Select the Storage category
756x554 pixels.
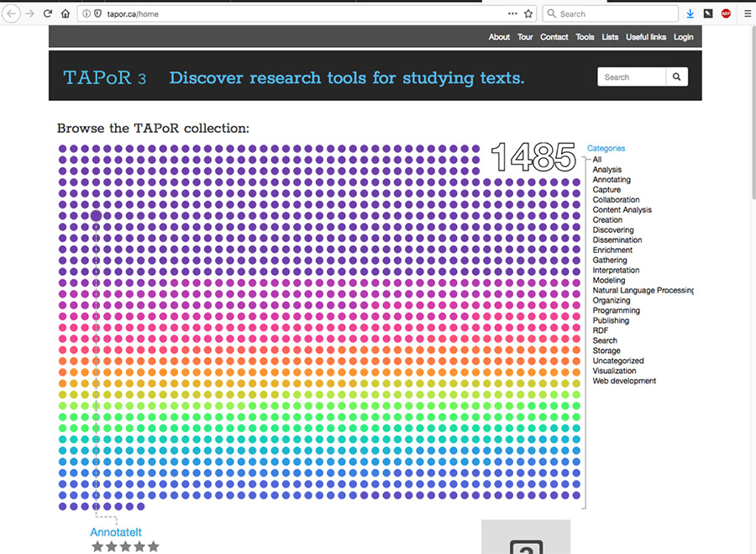click(606, 351)
